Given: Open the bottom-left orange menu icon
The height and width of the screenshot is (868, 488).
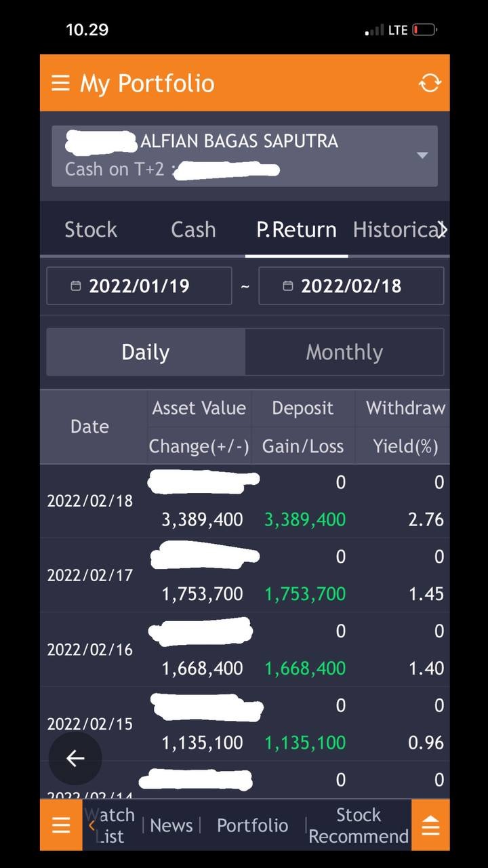Looking at the screenshot, I should (61, 825).
